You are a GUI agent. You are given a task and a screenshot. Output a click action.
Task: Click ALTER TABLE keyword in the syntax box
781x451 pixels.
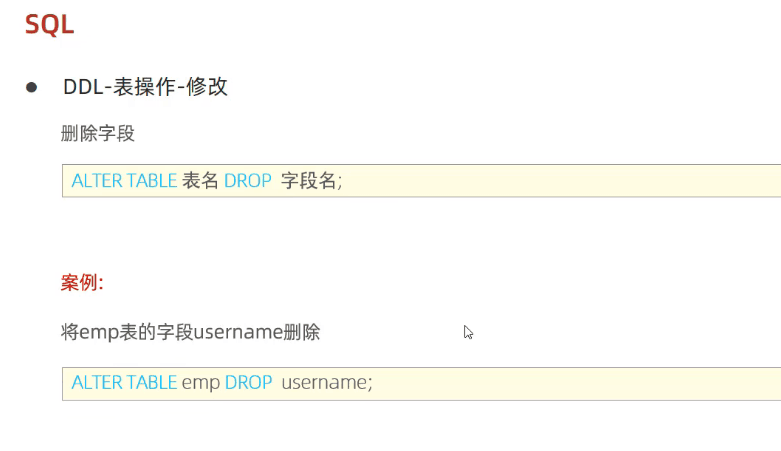[124, 180]
